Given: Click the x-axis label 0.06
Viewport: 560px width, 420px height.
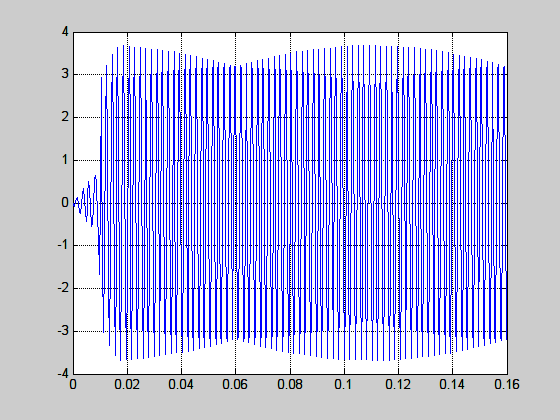Looking at the screenshot, I should click(235, 385).
